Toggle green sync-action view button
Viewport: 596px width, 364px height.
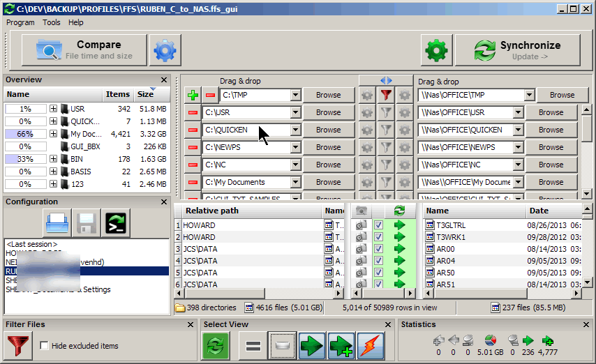216,346
